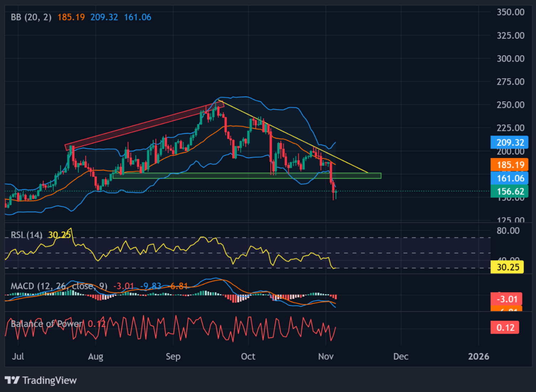
Task: Select the green horizontal support zone rectangle
Action: tap(246, 175)
